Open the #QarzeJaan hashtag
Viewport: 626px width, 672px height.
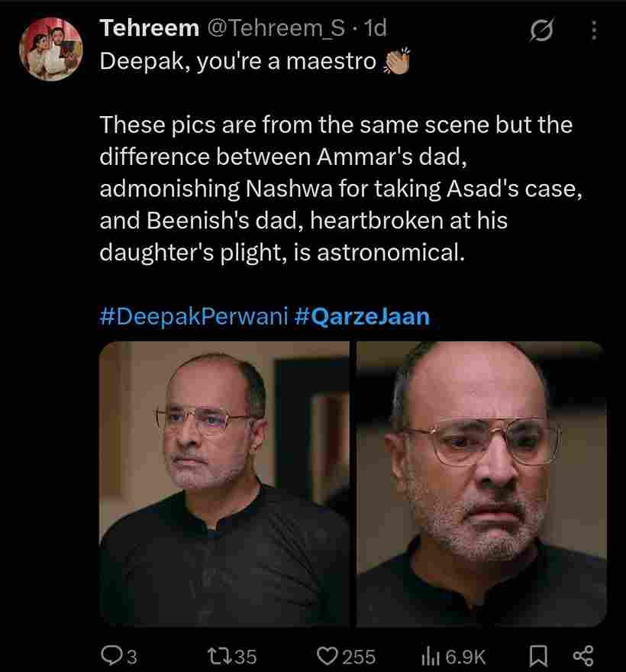coord(362,317)
